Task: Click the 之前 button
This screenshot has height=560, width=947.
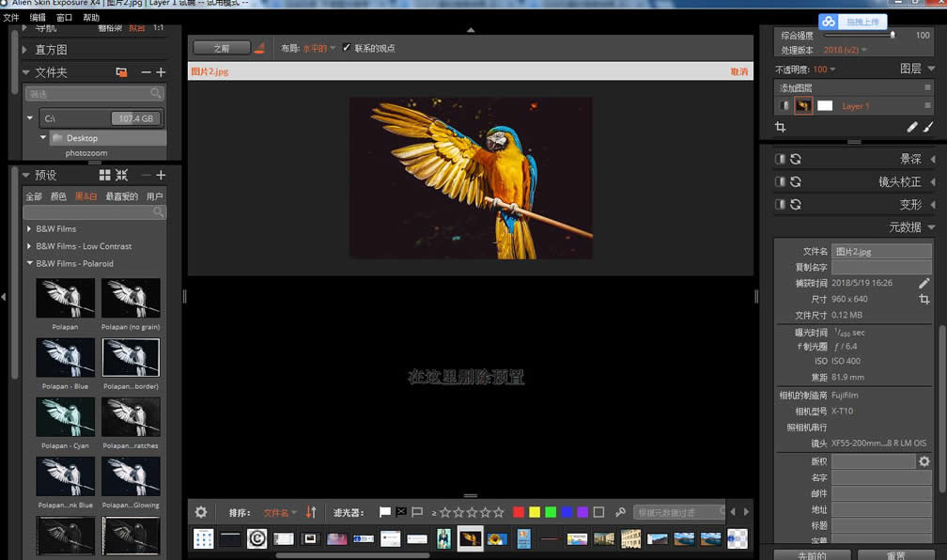Action: tap(222, 48)
